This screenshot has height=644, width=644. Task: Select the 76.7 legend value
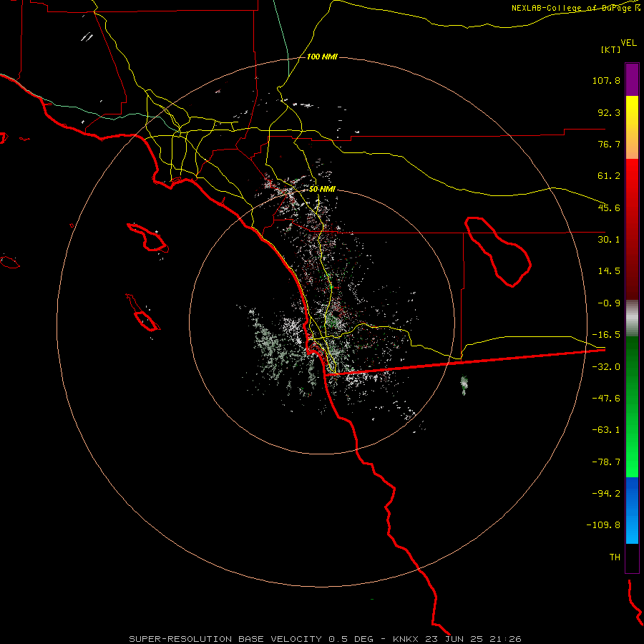pos(609,144)
